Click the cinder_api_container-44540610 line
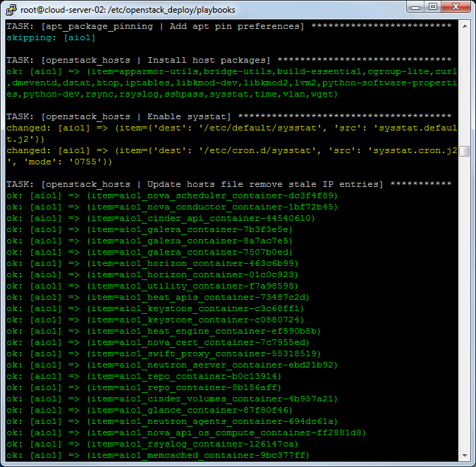The width and height of the screenshot is (476, 467). tap(161, 218)
